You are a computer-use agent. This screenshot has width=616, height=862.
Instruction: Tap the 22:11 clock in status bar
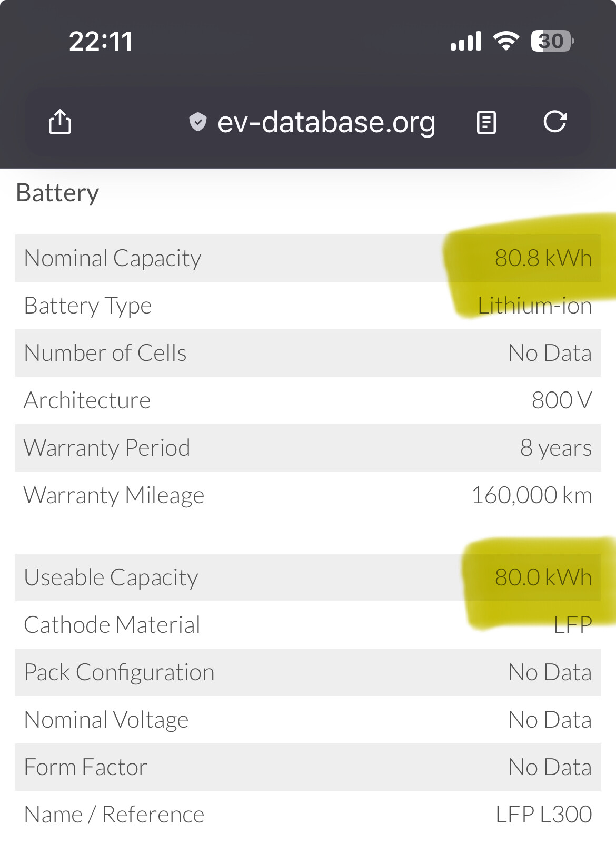101,42
